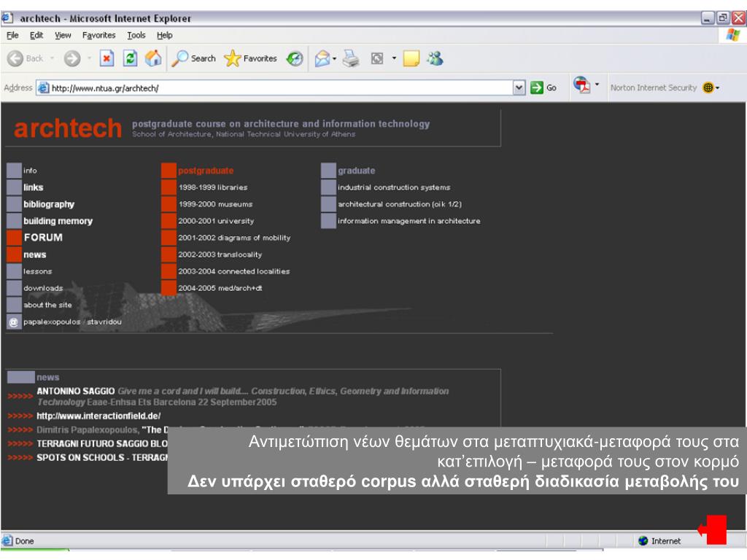Open the building memory link
Viewport: 747px width, 560px height.
pyautogui.click(x=58, y=221)
